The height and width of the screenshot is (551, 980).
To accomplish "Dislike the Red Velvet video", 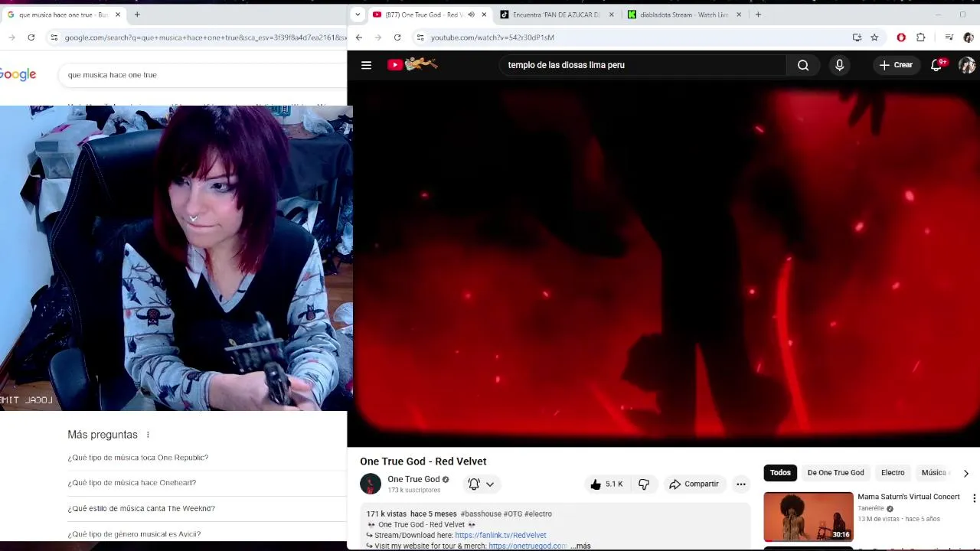I will 643,484.
